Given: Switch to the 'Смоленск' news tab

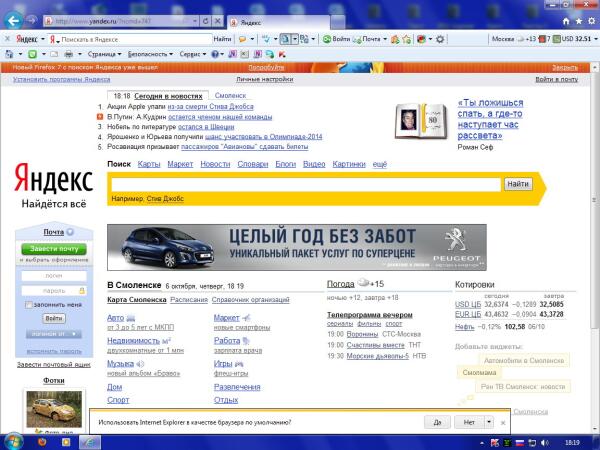Looking at the screenshot, I should click(x=231, y=95).
